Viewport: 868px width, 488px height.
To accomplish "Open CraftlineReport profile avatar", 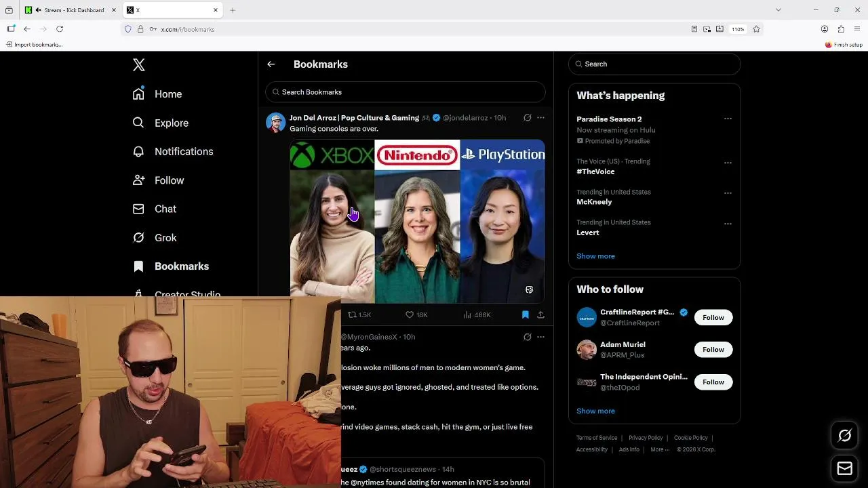I will click(x=587, y=317).
